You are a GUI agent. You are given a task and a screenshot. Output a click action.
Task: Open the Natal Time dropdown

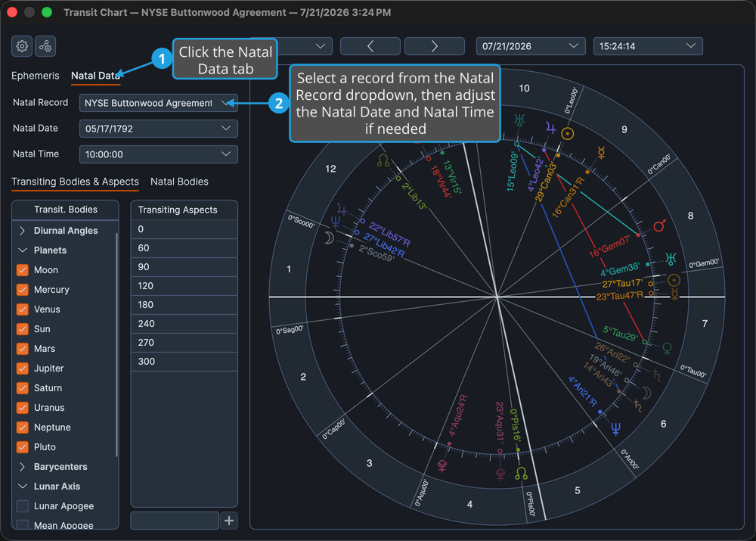click(x=158, y=154)
